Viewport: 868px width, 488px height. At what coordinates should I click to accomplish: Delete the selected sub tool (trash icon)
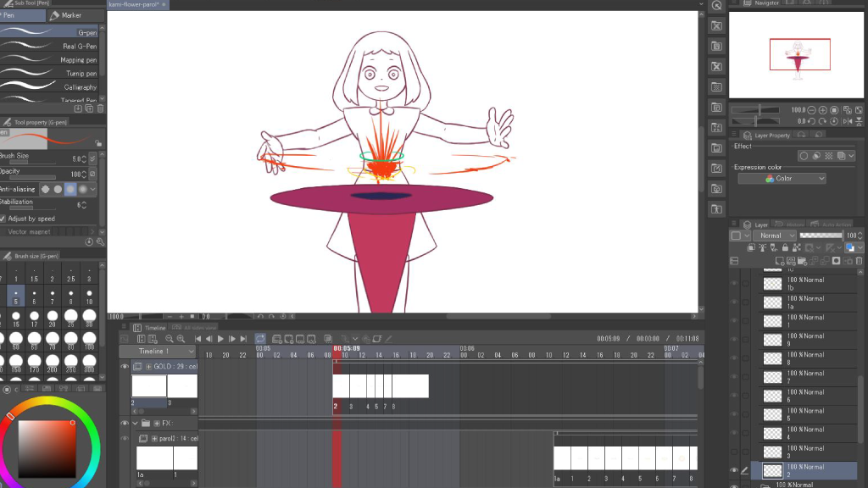coord(101,108)
